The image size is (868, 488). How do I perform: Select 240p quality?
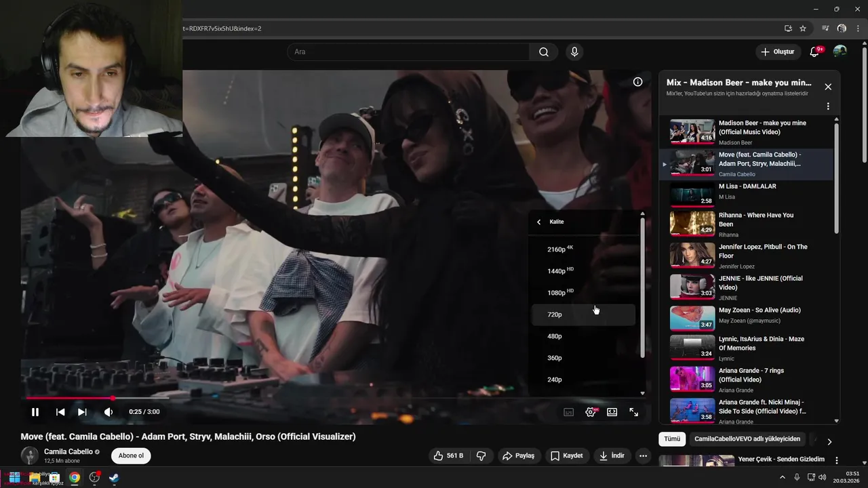[x=584, y=380]
